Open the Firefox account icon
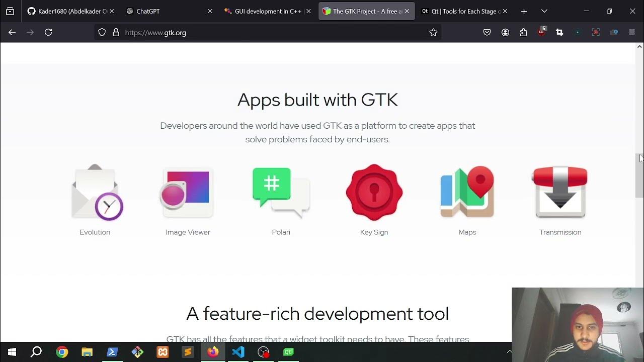 [505, 32]
